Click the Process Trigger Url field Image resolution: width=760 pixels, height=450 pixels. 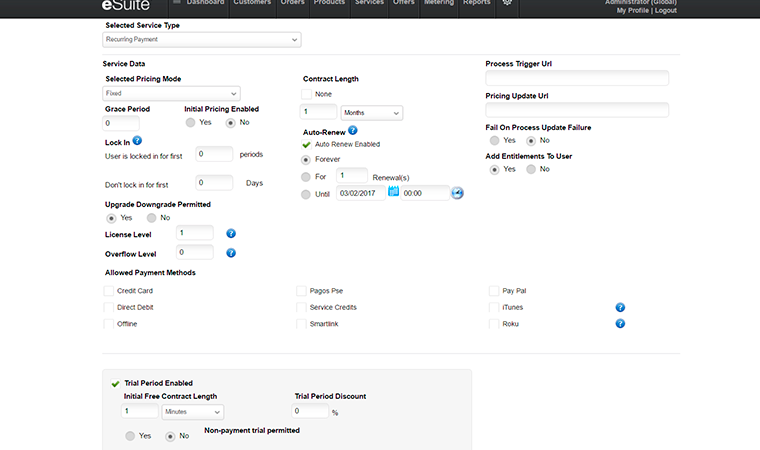click(577, 78)
